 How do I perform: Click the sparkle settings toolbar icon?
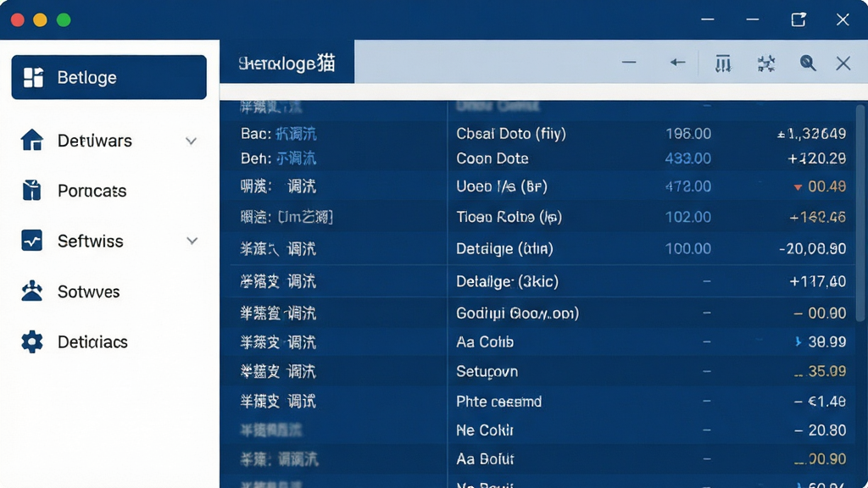point(766,64)
